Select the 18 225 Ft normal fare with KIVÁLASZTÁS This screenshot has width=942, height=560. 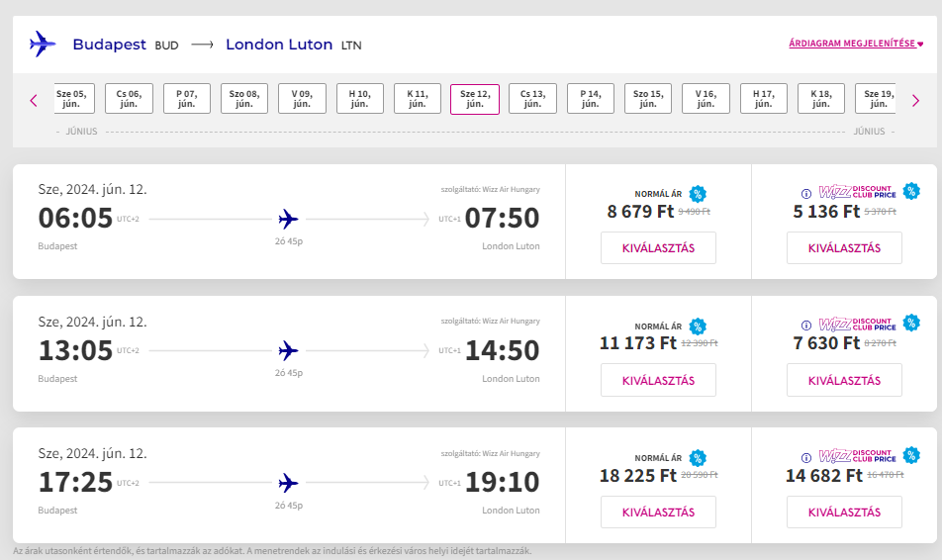[658, 512]
